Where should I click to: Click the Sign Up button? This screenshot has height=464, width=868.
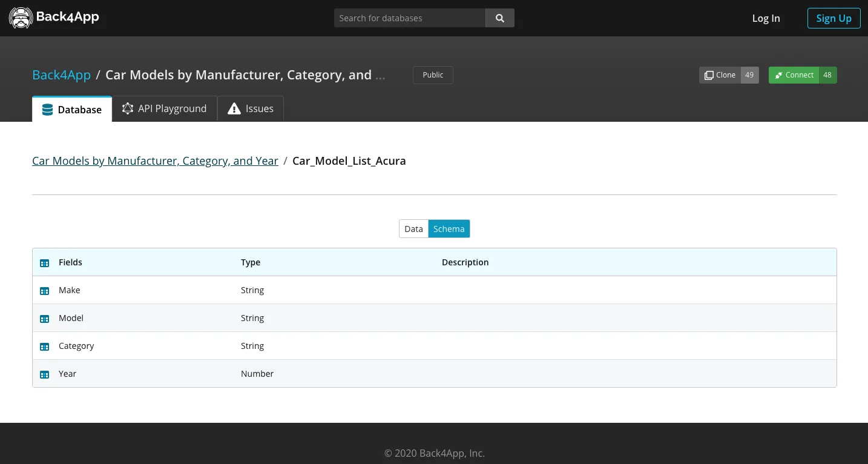[x=833, y=18]
